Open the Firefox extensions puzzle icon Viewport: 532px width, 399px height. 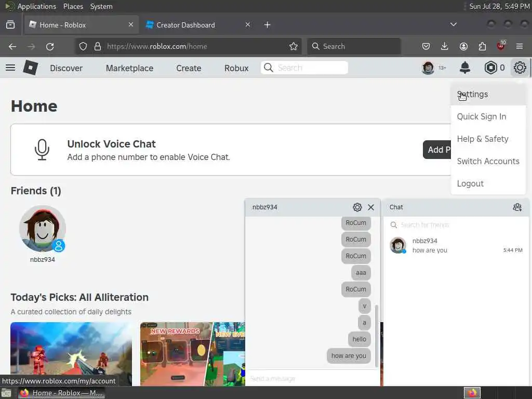tap(482, 46)
